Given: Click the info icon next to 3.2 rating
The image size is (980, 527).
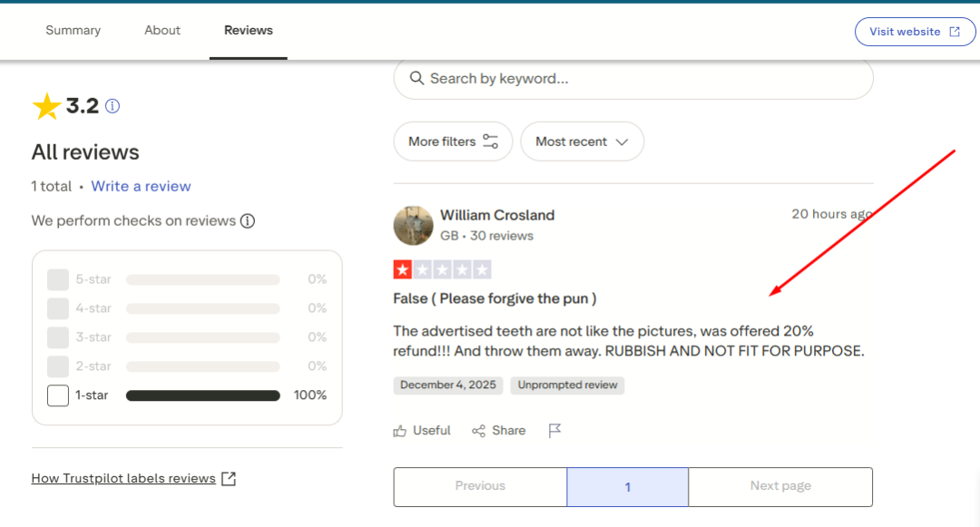Looking at the screenshot, I should [x=113, y=106].
